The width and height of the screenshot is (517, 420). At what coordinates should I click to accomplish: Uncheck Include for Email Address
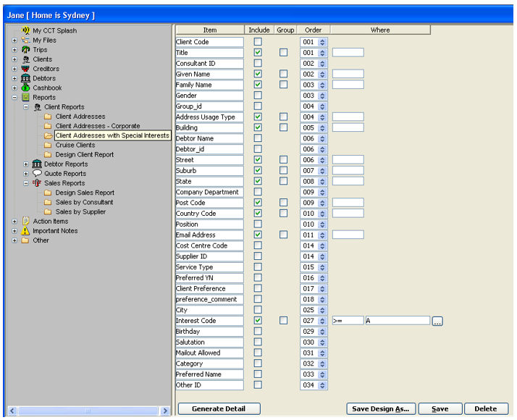click(258, 235)
